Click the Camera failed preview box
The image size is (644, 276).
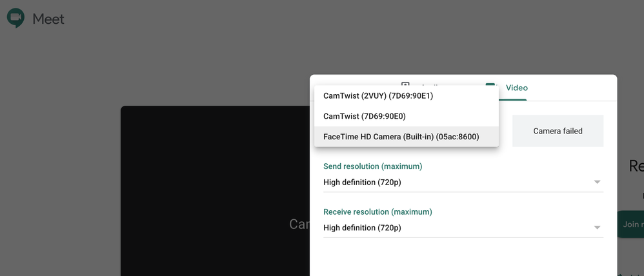pos(558,131)
